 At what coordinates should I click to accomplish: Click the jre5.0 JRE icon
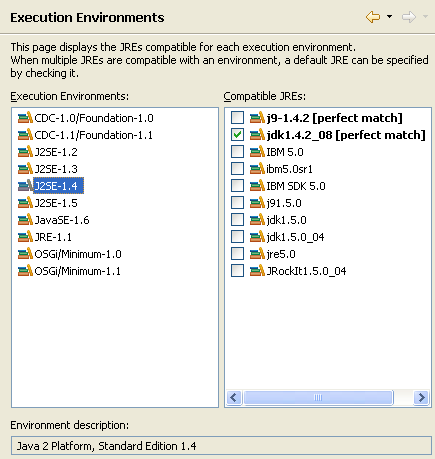257,254
